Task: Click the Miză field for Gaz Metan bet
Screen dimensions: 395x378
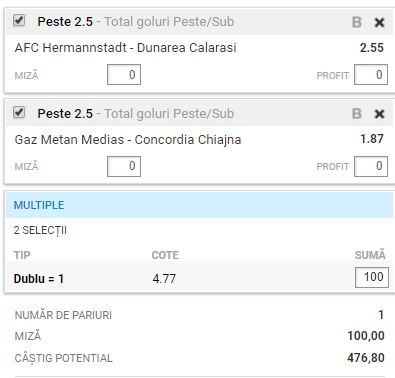Action: pyautogui.click(x=124, y=166)
